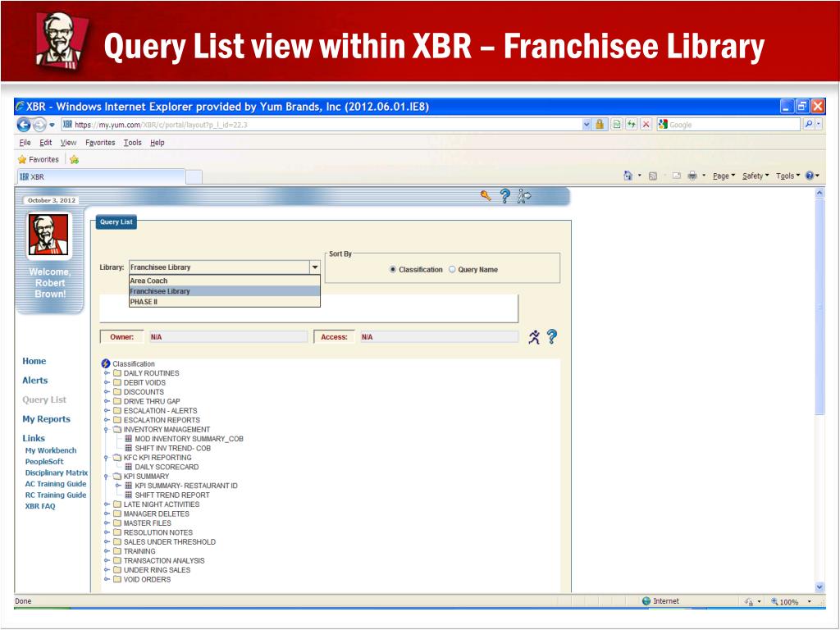Click Internet zone globe in status bar

pos(646,601)
